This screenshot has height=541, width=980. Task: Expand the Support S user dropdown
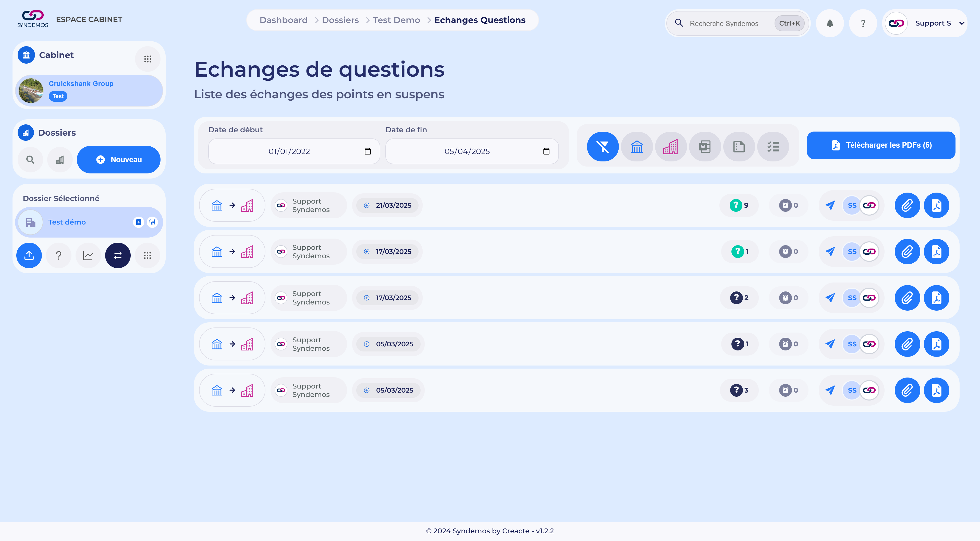pyautogui.click(x=961, y=23)
